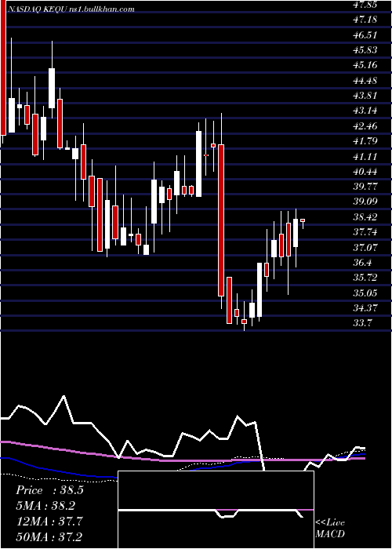Click the 42.46 price axis label
The image size is (392, 549).
point(366,125)
